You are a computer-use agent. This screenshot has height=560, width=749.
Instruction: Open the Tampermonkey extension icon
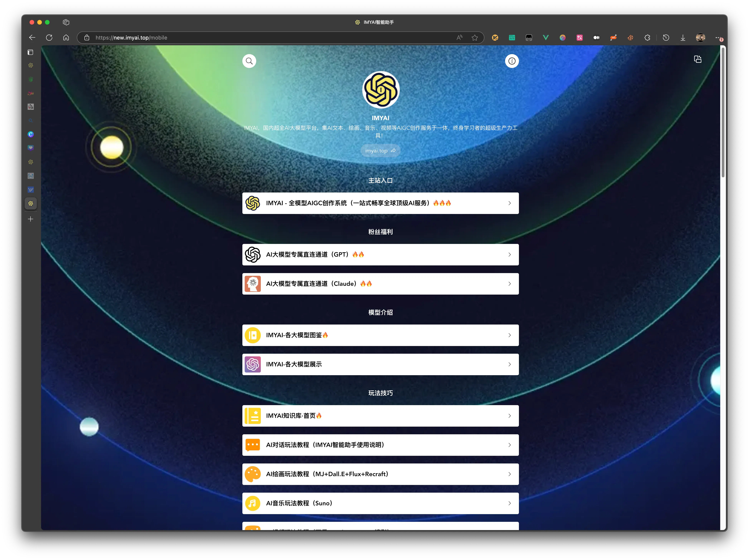pos(529,38)
